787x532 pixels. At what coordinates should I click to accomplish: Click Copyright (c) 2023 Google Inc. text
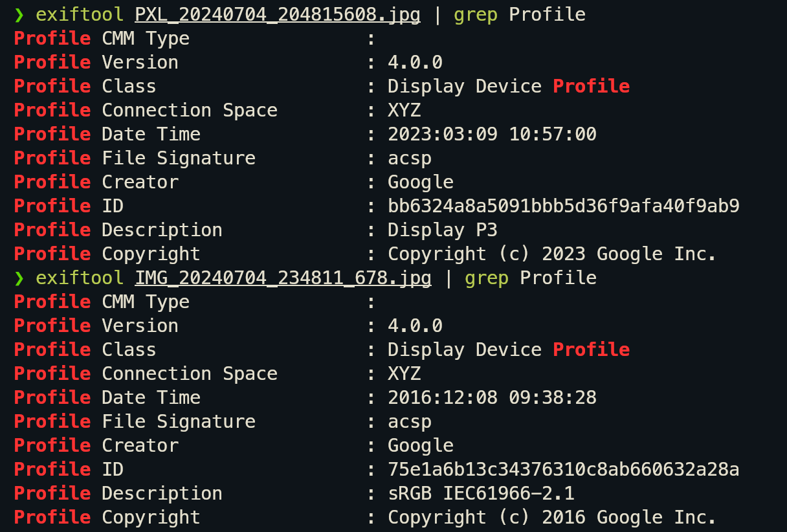[552, 254]
